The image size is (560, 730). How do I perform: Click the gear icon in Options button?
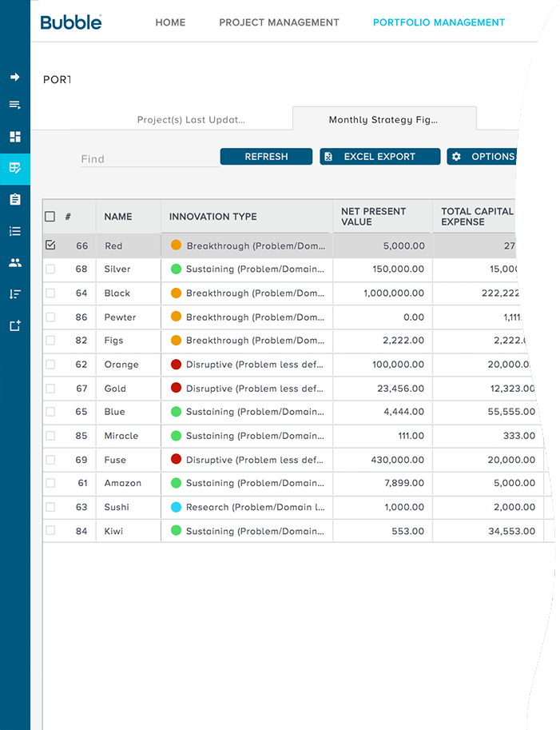(x=456, y=157)
